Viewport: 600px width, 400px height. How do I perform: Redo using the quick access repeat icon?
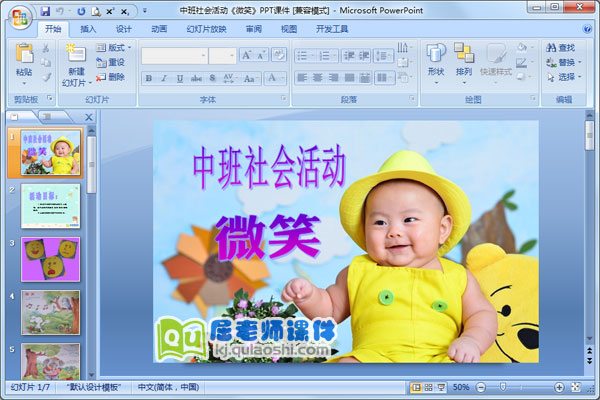(81, 11)
